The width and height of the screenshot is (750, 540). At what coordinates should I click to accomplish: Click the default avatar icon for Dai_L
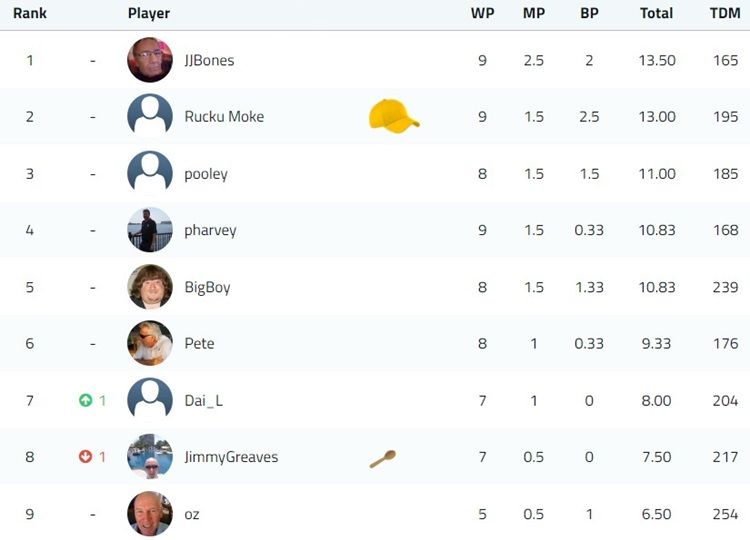pyautogui.click(x=150, y=400)
